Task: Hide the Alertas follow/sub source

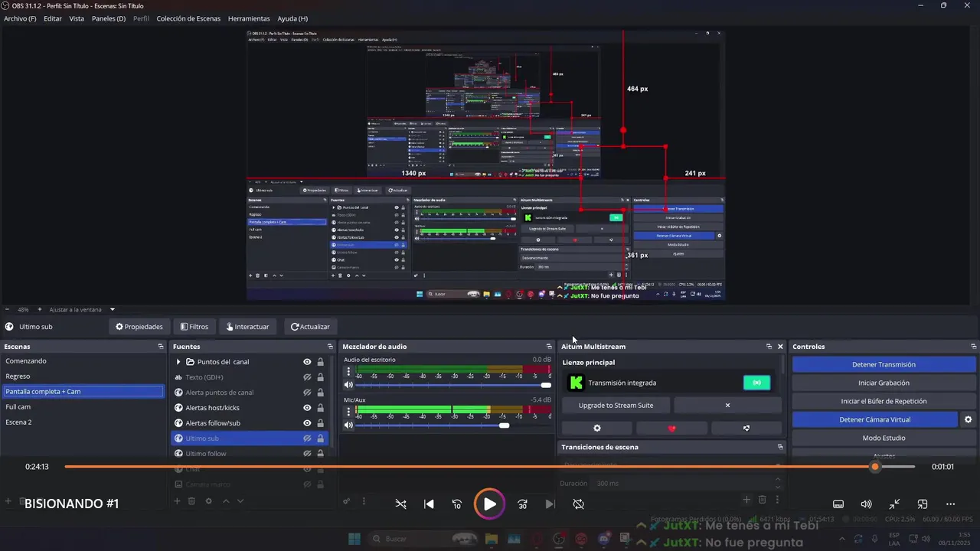Action: [307, 423]
